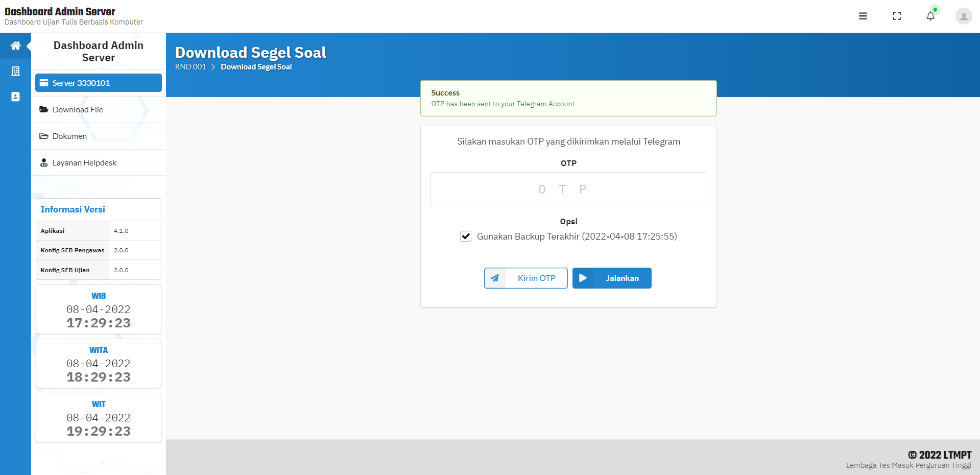Click the WIB clock card
This screenshot has width=980, height=475.
[x=99, y=310]
